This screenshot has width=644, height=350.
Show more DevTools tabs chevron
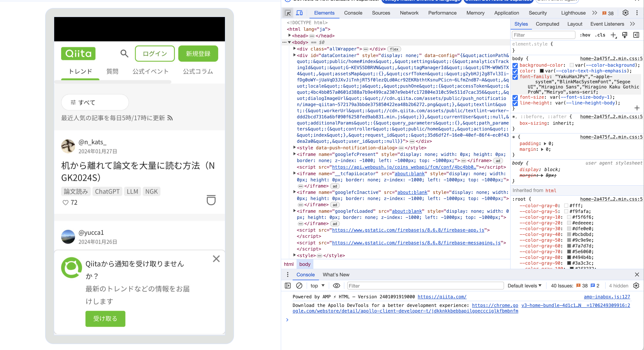(595, 13)
